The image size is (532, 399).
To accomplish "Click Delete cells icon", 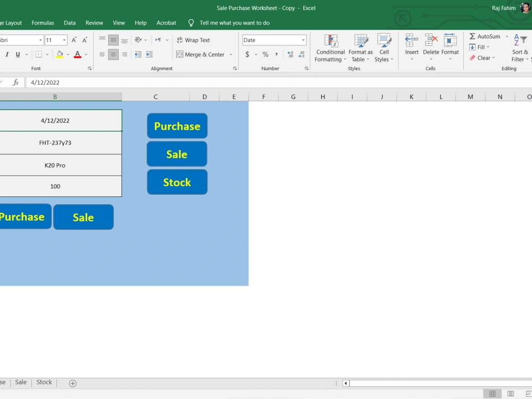I will tap(431, 40).
